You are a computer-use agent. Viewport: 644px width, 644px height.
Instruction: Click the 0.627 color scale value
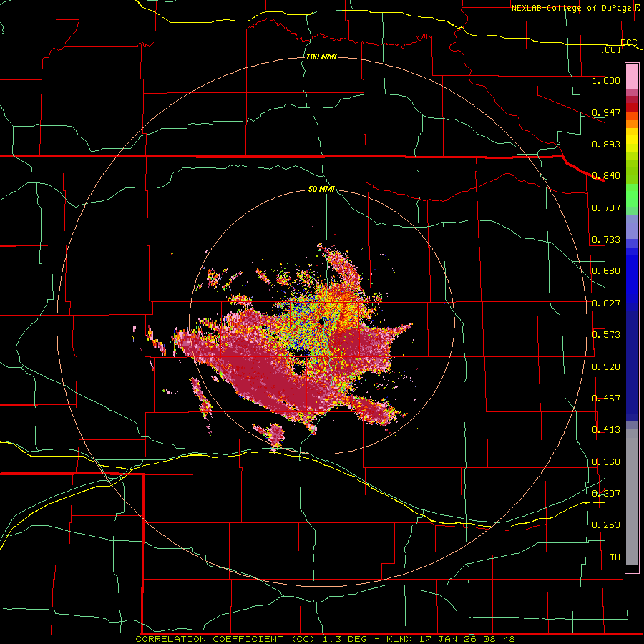(x=606, y=303)
